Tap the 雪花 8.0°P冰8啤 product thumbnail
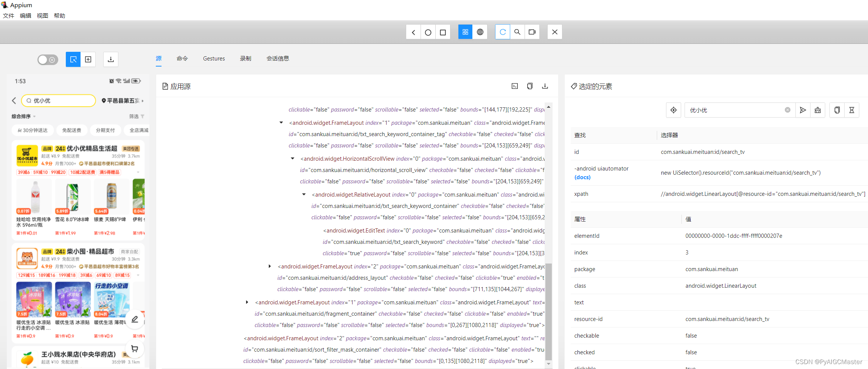Image resolution: width=868 pixels, height=369 pixels. click(73, 197)
